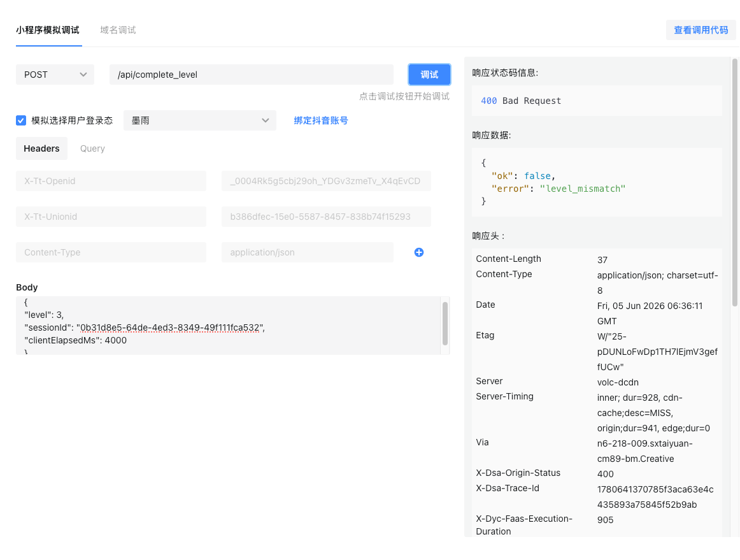
Task: Click the "level": 3 body line
Action: (44, 315)
